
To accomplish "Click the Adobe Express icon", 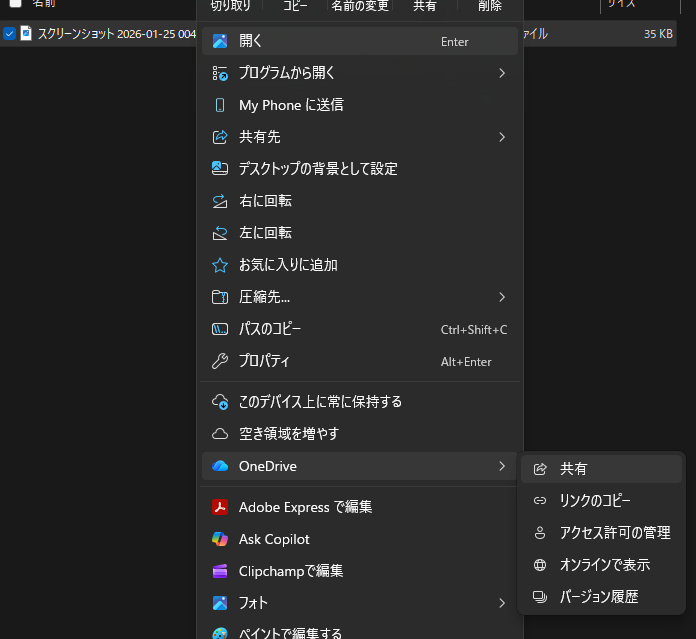I will (220, 507).
